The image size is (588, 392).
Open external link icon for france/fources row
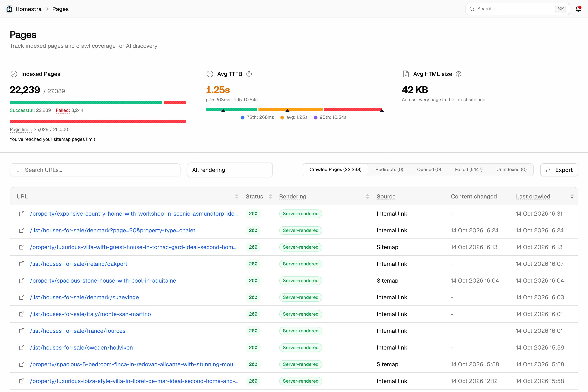coord(22,331)
